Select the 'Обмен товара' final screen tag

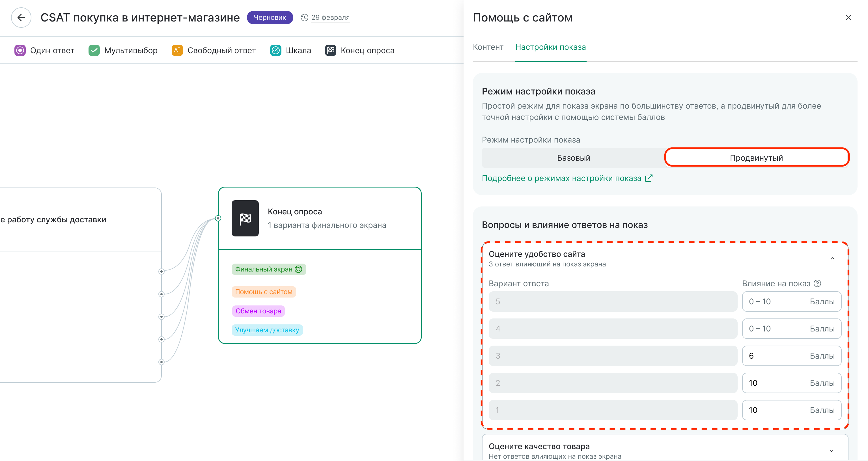click(x=258, y=311)
